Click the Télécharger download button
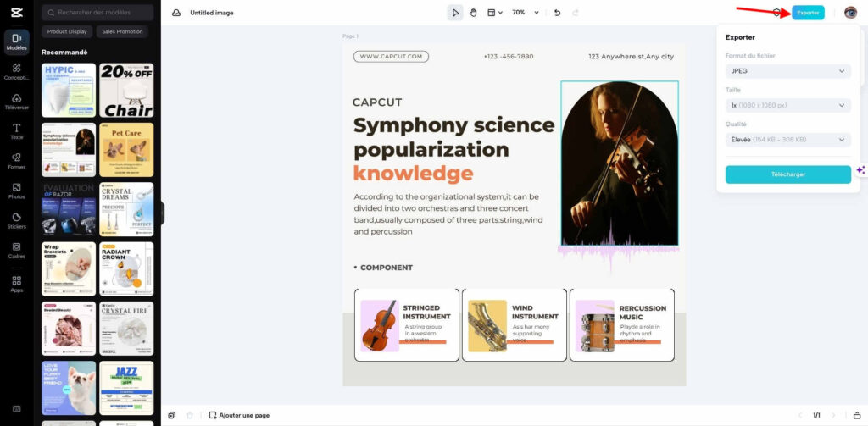 tap(787, 174)
